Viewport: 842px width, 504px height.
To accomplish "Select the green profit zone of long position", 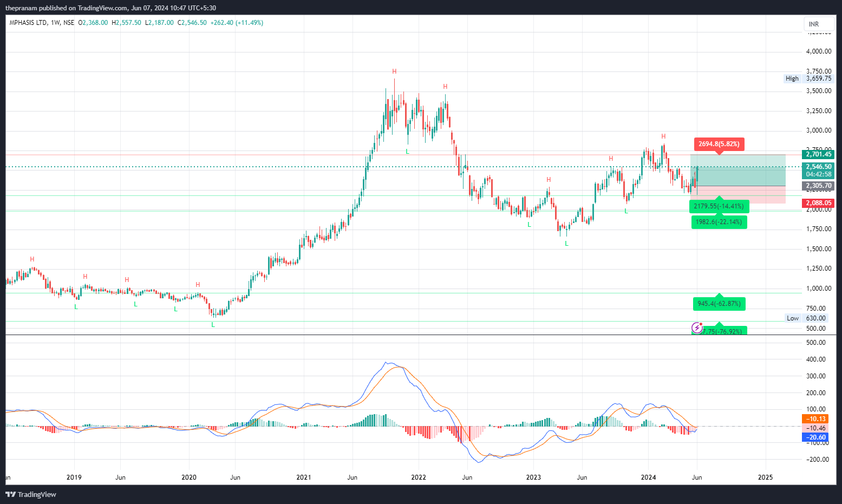I will point(737,171).
